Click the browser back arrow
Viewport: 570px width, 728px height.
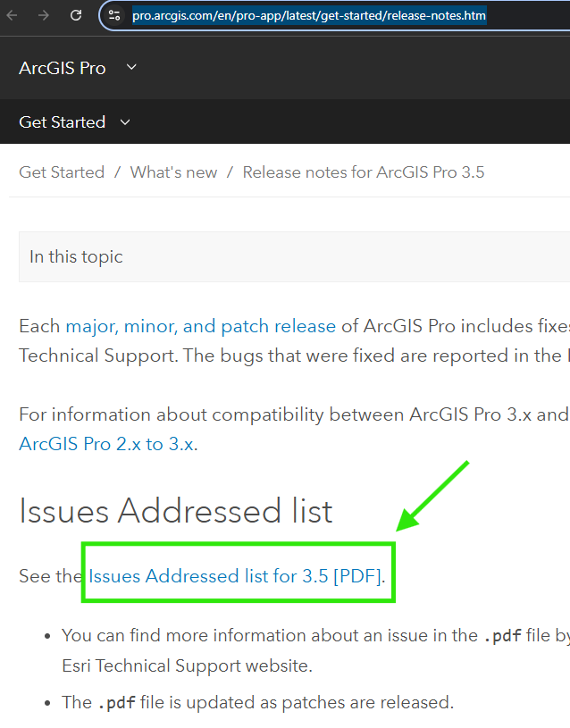pyautogui.click(x=15, y=15)
